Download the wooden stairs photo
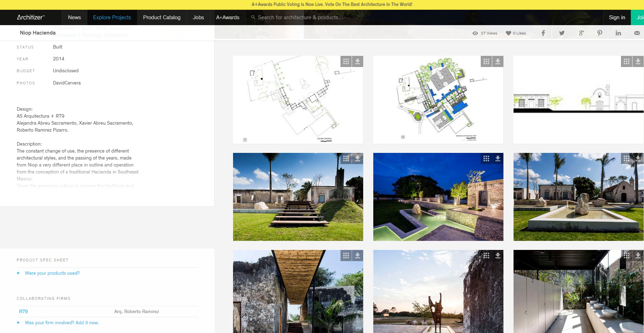 358,158
